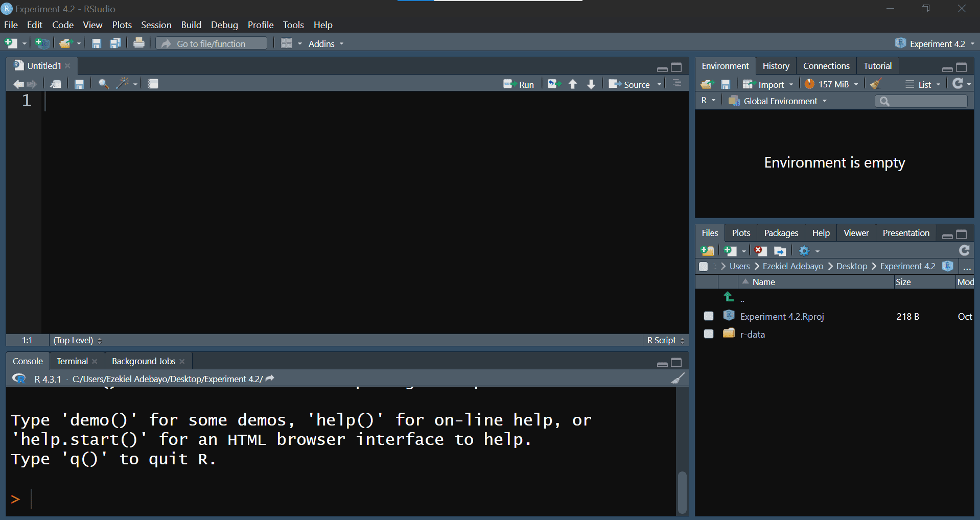Click the Users breadcrumb link
Screen dimensions: 980x520
pyautogui.click(x=739, y=266)
